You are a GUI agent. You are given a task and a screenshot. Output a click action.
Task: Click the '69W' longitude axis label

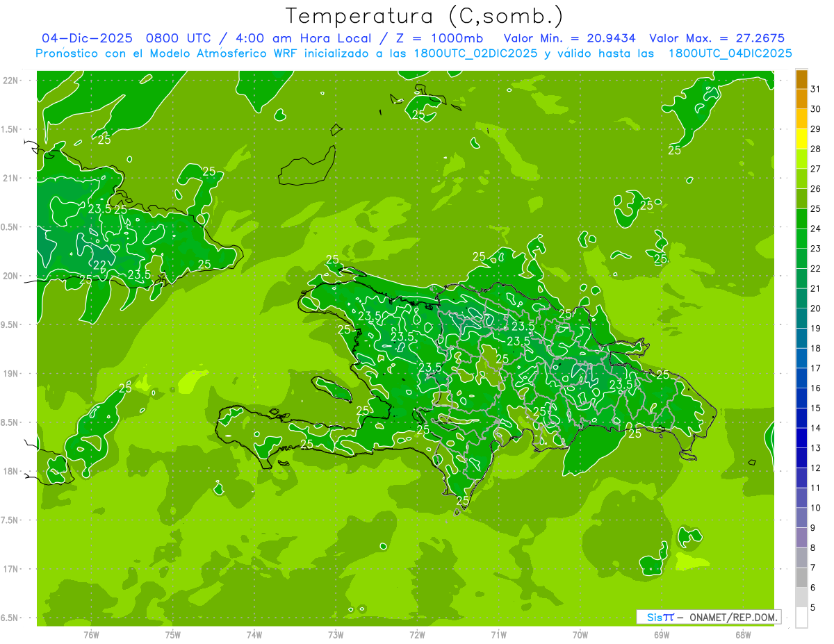[662, 634]
